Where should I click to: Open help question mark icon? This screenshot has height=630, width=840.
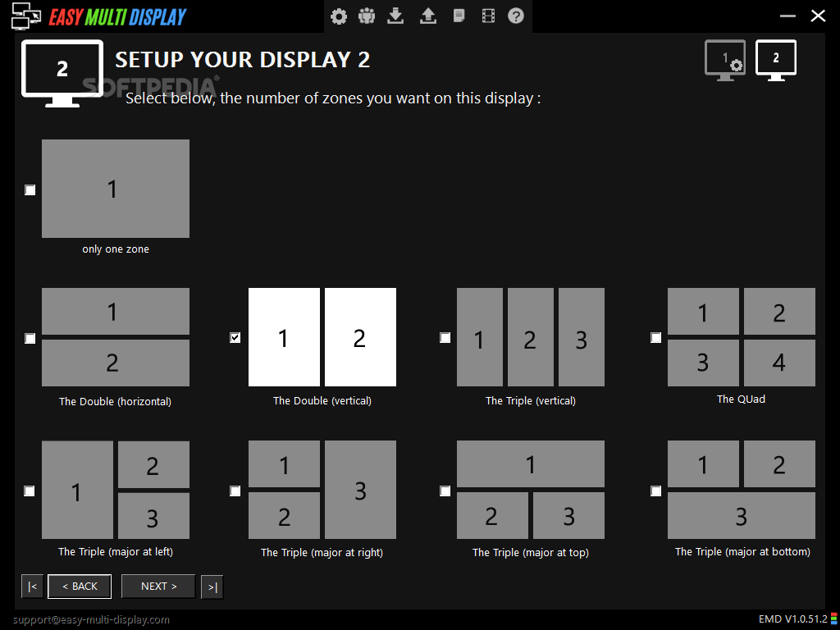[x=516, y=16]
